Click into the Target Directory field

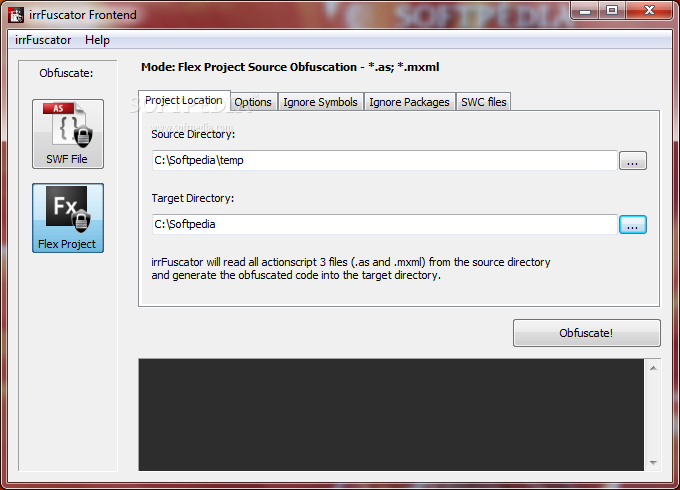click(385, 224)
